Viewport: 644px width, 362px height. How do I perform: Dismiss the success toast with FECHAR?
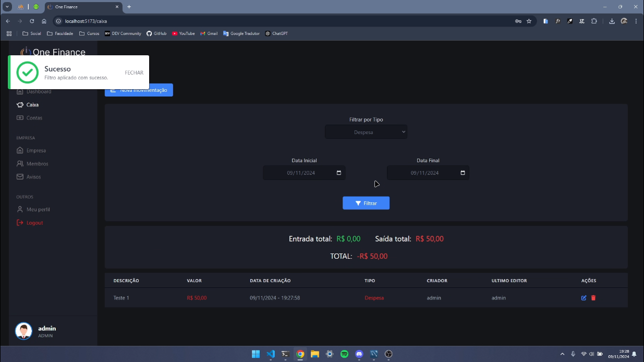(134, 73)
